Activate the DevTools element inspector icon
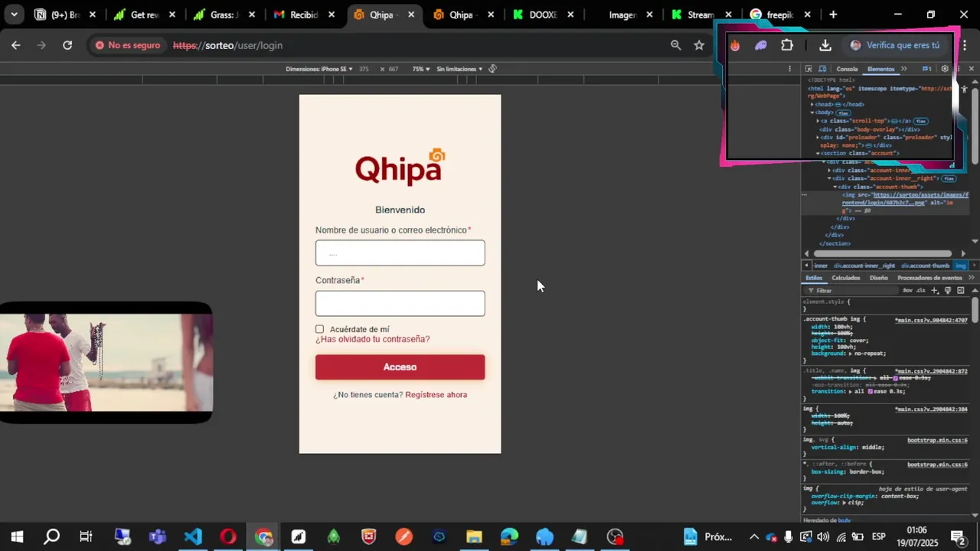The height and width of the screenshot is (551, 980). (x=808, y=69)
